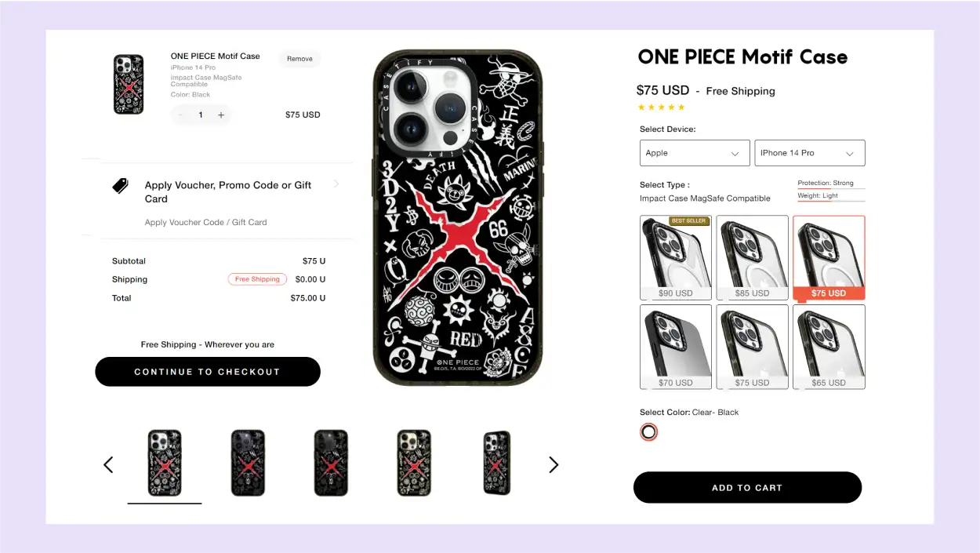Increase quantity with the plus icon
Image resolution: width=980 pixels, height=553 pixels.
click(221, 115)
